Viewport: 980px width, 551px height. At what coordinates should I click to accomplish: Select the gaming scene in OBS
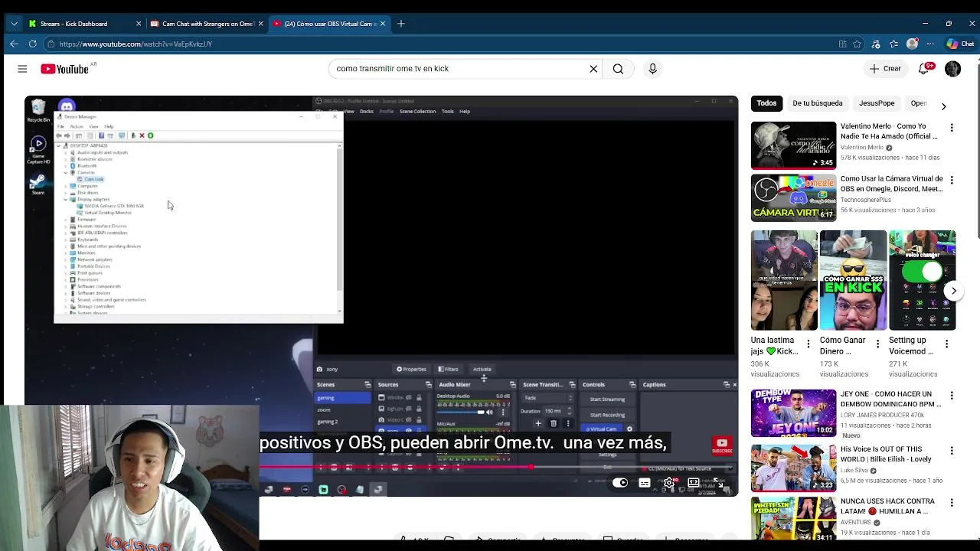pos(343,398)
